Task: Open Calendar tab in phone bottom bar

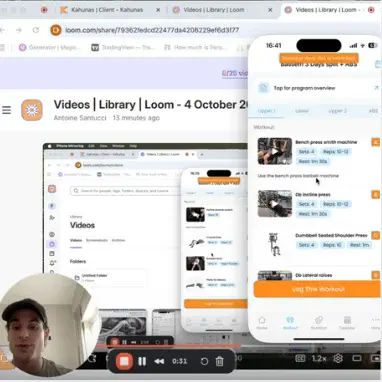Action: click(347, 323)
